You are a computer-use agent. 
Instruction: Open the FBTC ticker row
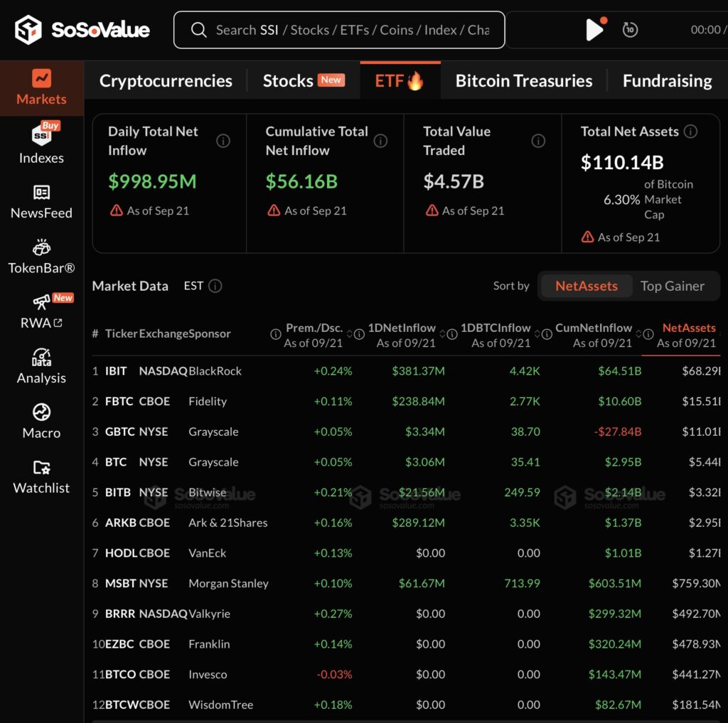point(406,401)
